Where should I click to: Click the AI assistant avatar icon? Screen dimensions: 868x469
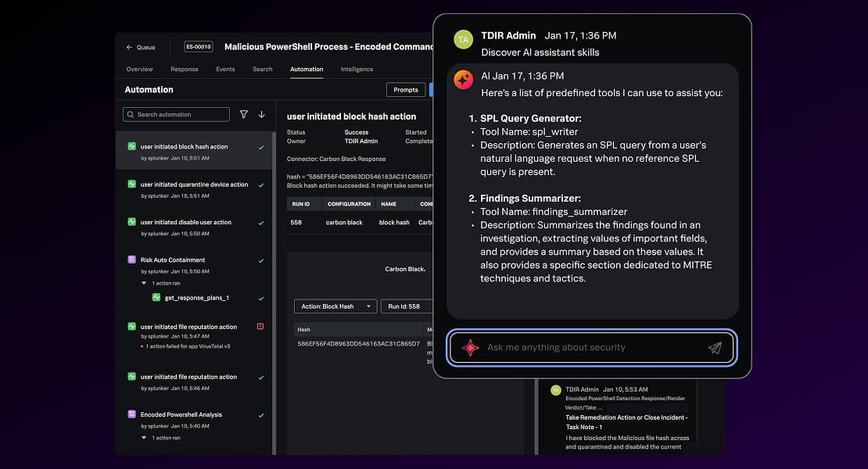point(464,80)
